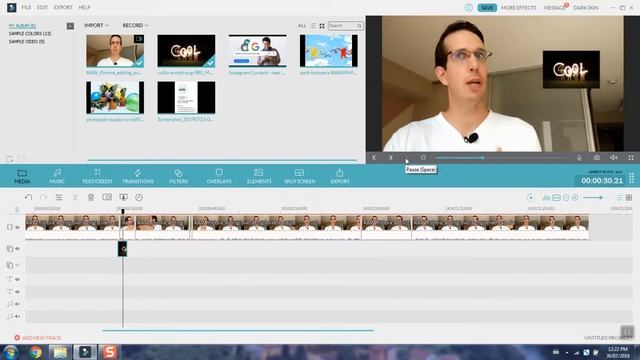
Task: Switch to the MUSIC tab
Action: click(57, 176)
